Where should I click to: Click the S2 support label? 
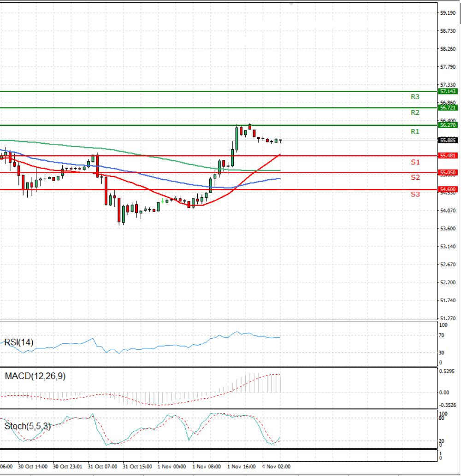pyautogui.click(x=415, y=177)
